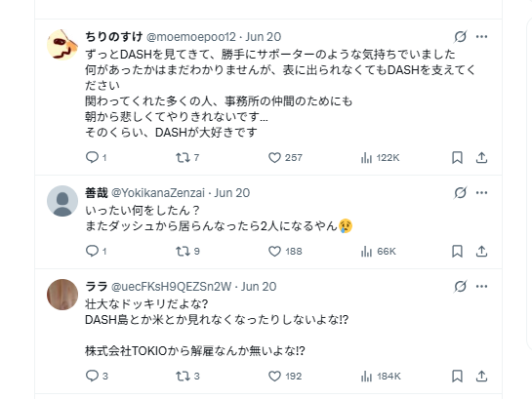Screen dimensions: 532x399
Task: View 184K views analytics on ララ's tweet
Action: [381, 376]
